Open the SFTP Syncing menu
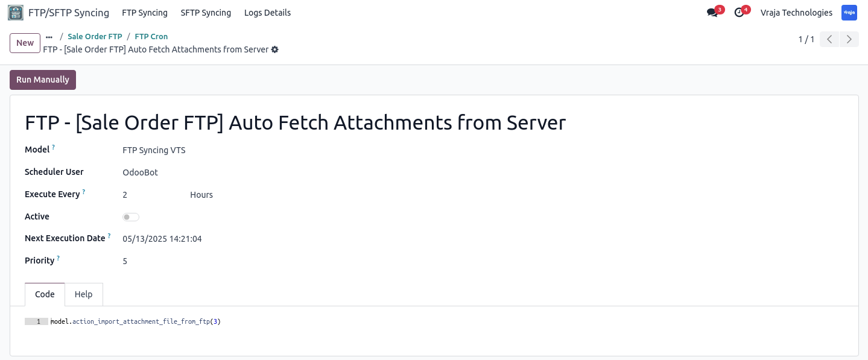Screen dimensions: 868x360 tap(206, 13)
